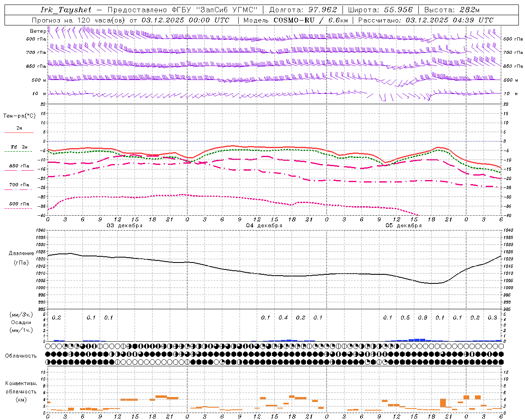Click the 700 гПа temperature legend entry

click(19, 185)
